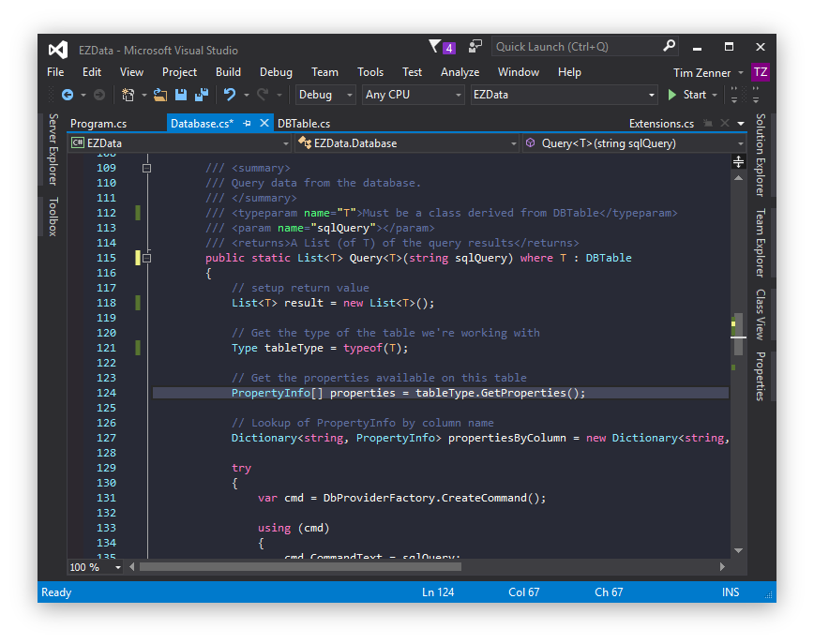The image size is (814, 644).
Task: Toggle pin on Database.cs tab
Action: click(248, 123)
